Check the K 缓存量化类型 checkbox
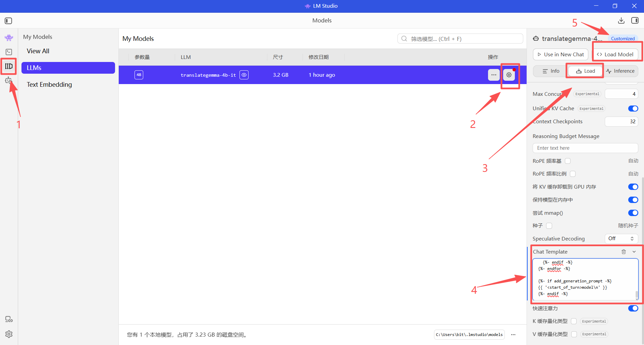This screenshot has width=644, height=345. 574,321
